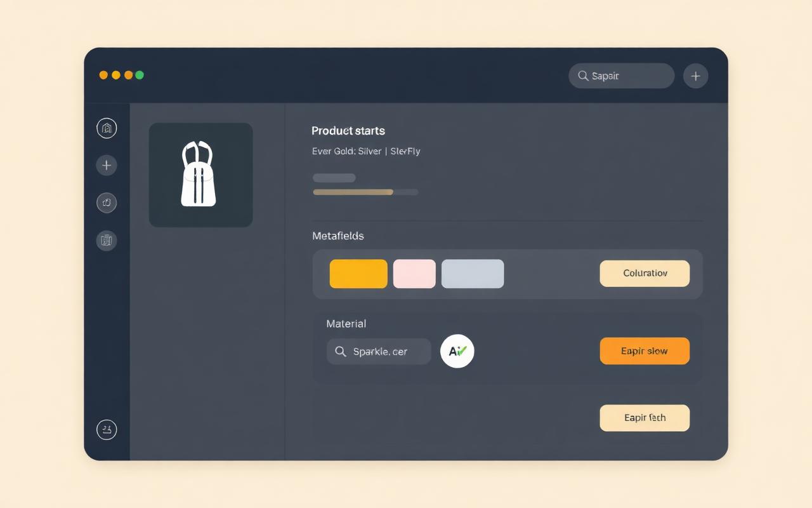Click the orange Eapir slow button

(645, 351)
